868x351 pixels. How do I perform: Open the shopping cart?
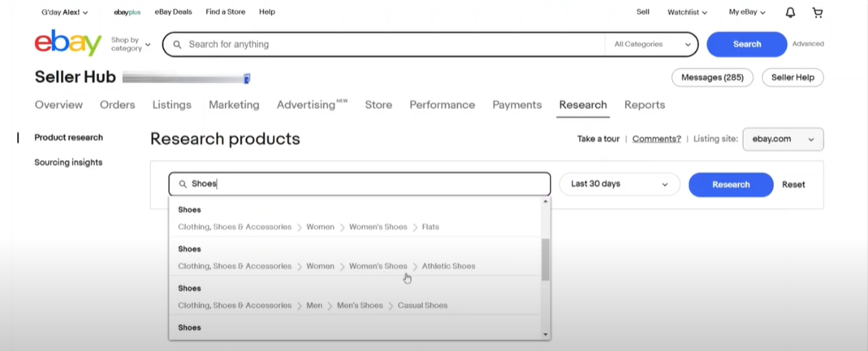click(817, 12)
